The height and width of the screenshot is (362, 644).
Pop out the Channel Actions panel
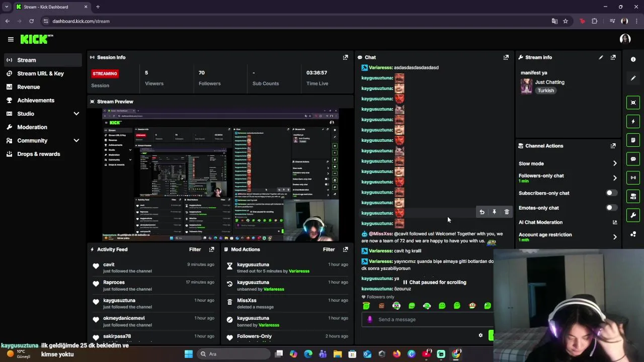click(613, 146)
